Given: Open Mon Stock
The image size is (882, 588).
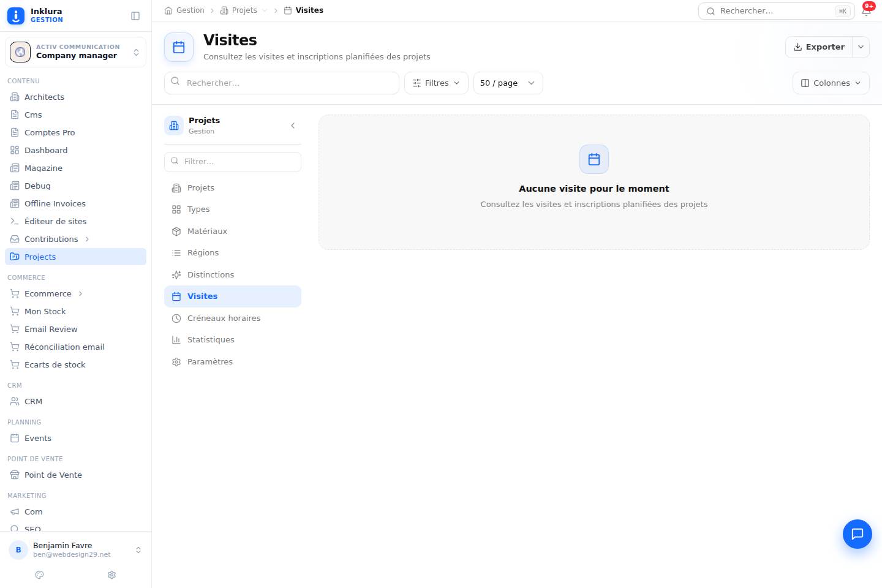Looking at the screenshot, I should 75,311.
